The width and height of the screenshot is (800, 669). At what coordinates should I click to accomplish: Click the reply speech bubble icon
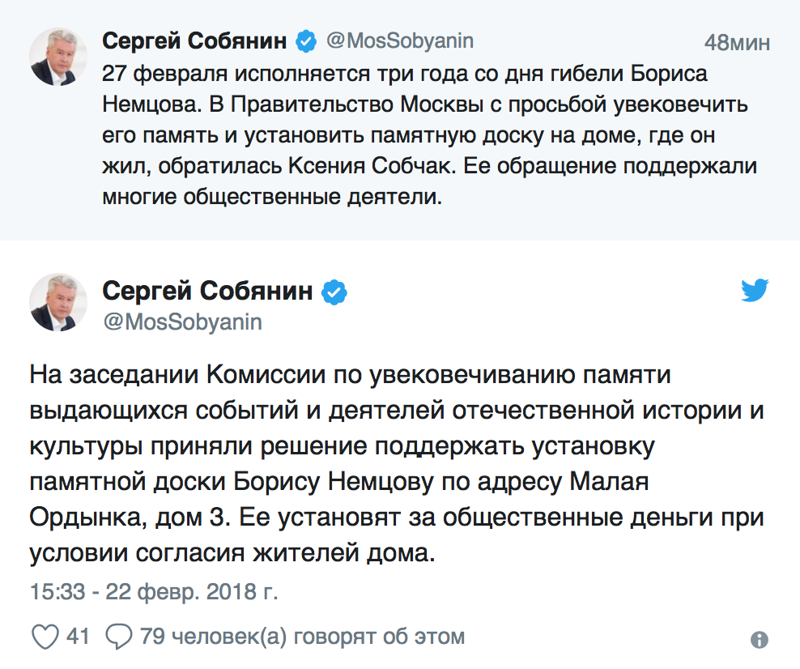tap(119, 636)
